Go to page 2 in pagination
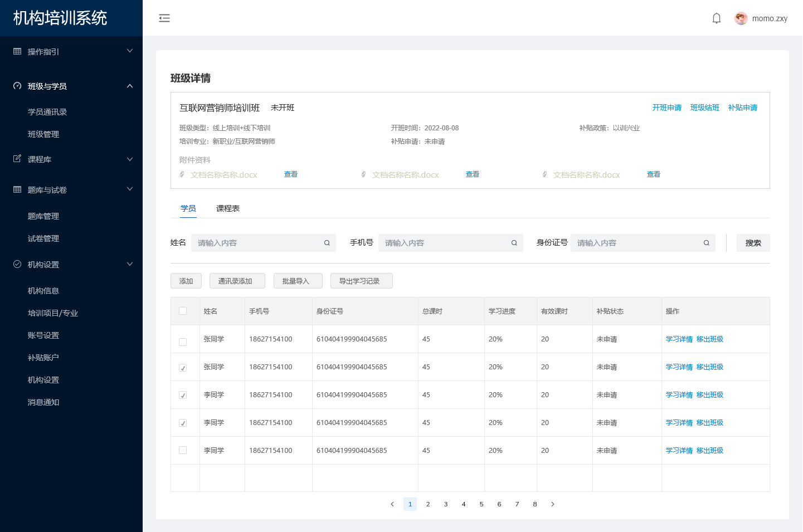Image resolution: width=803 pixels, height=532 pixels. point(428,504)
